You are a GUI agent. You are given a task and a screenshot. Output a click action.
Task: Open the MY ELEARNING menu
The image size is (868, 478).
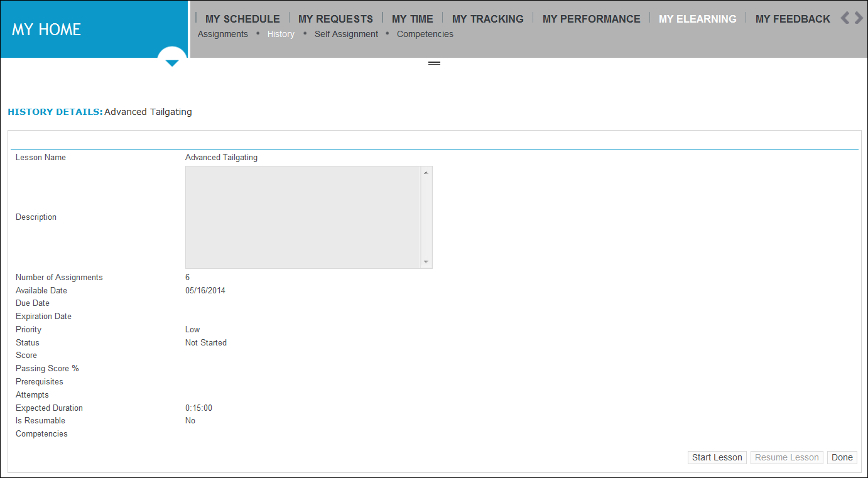pyautogui.click(x=698, y=19)
